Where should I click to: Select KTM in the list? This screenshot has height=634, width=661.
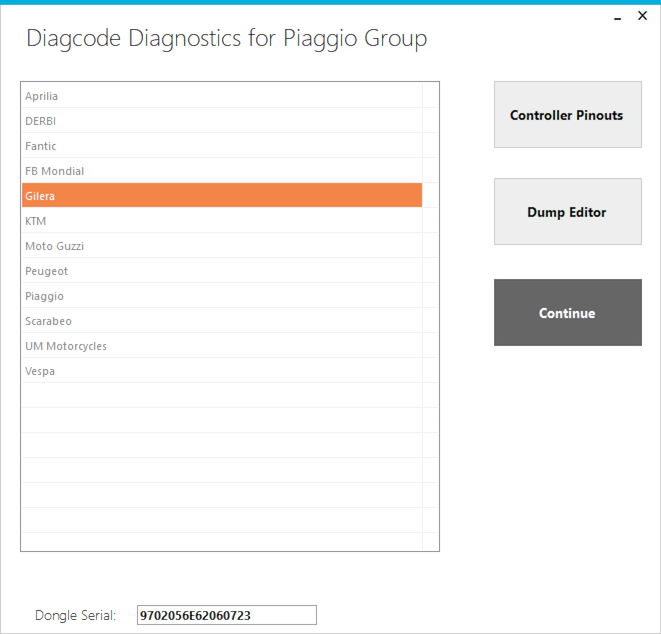tap(222, 220)
